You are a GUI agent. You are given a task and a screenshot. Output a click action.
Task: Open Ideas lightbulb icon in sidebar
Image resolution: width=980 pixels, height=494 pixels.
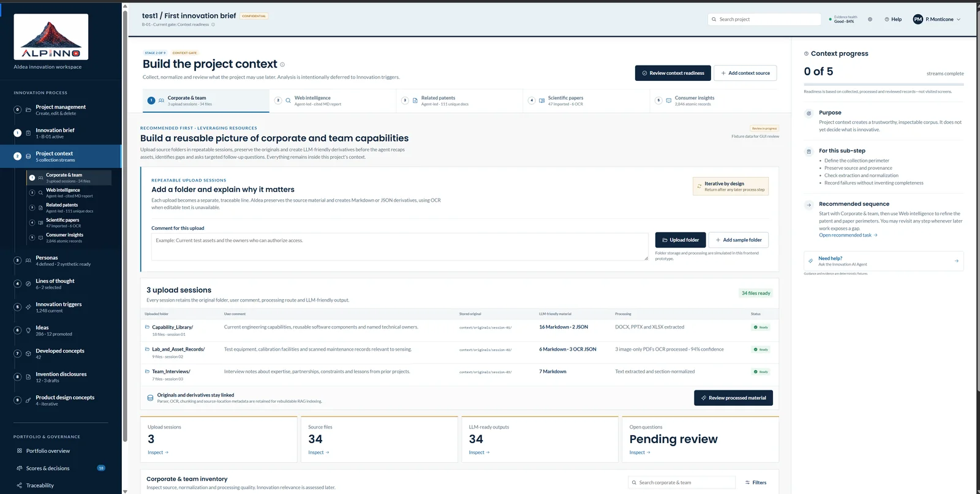pyautogui.click(x=28, y=330)
